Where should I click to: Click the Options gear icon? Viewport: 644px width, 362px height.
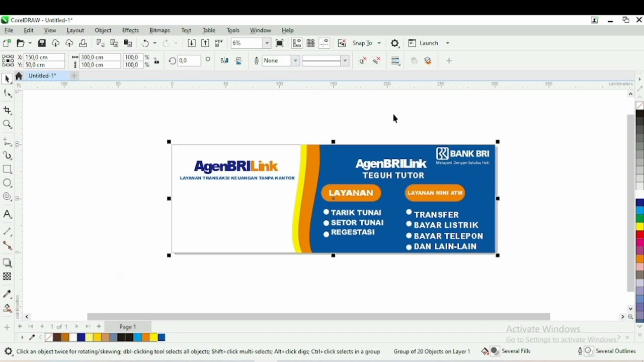(x=395, y=43)
